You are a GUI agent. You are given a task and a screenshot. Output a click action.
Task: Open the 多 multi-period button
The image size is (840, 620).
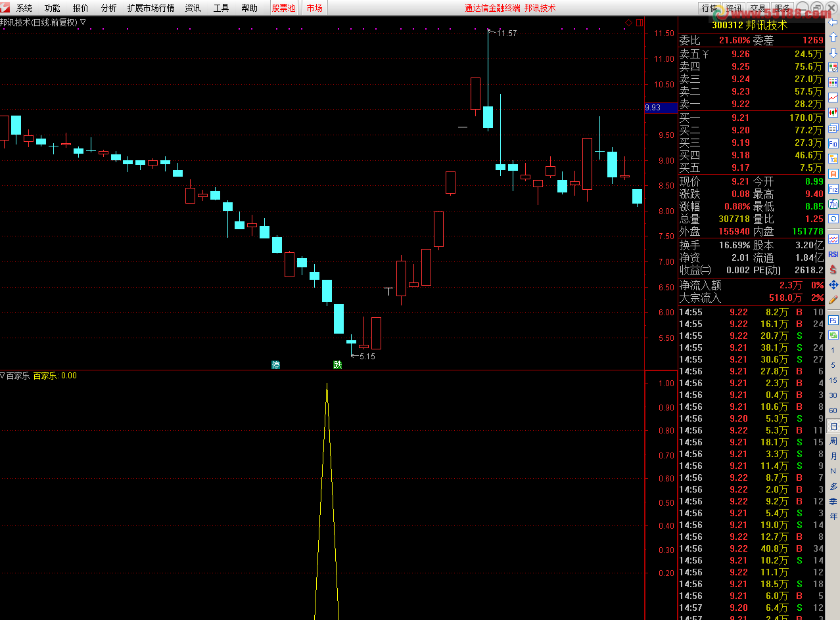(833, 487)
